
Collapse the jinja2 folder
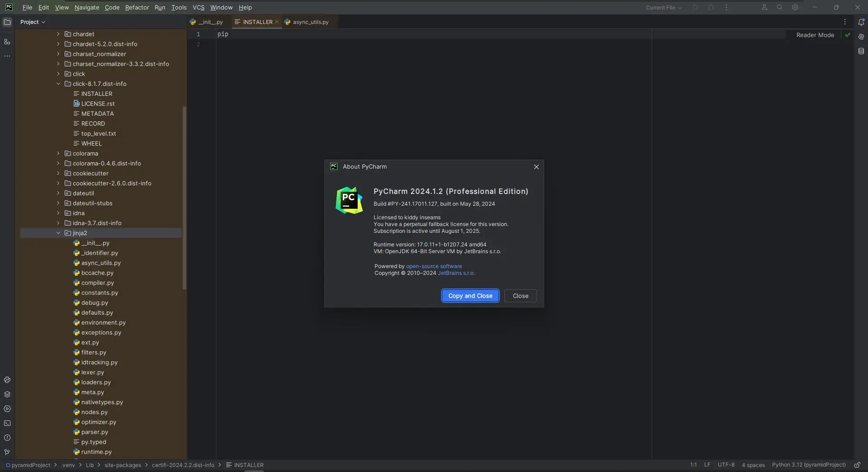(58, 233)
